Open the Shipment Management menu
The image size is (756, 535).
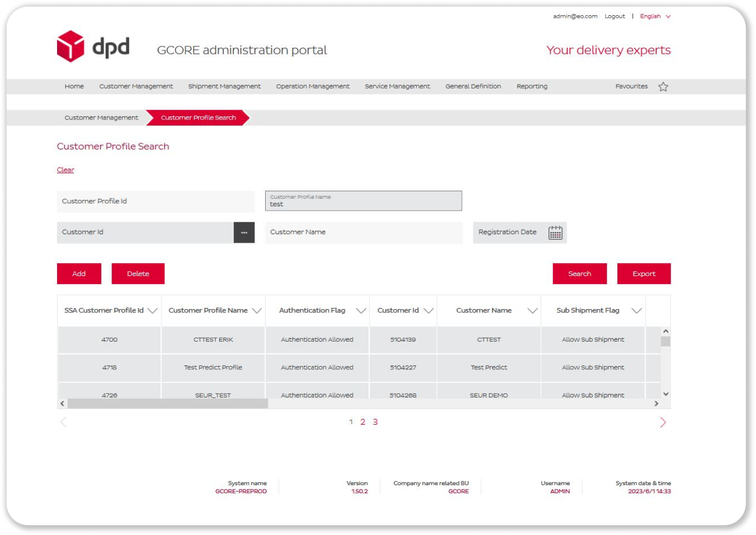(224, 86)
